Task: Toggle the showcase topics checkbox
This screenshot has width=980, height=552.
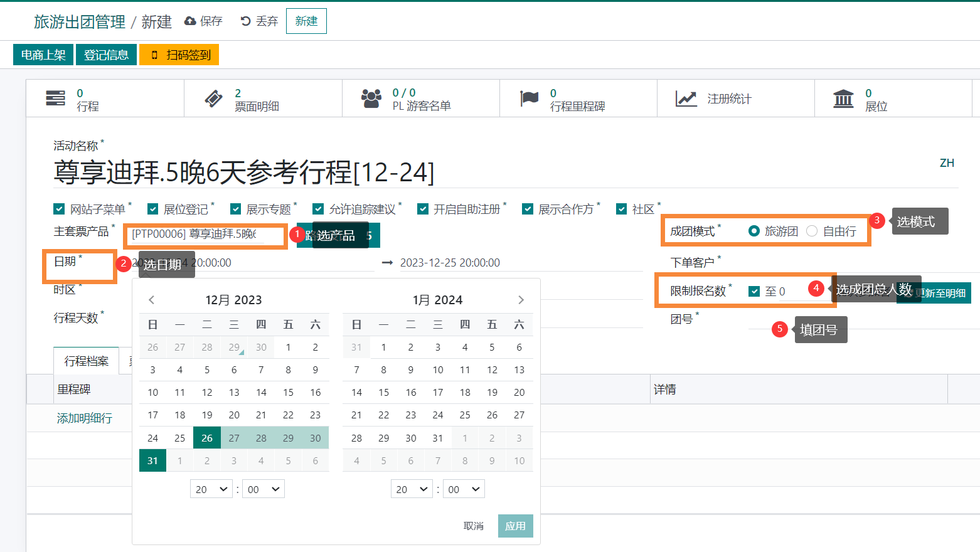Action: tap(235, 209)
